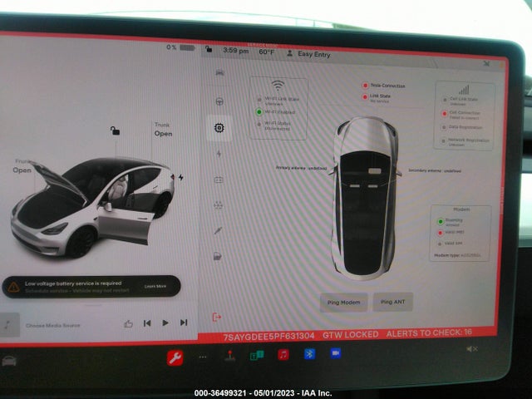Tap the Wi-Fi Enabled green indicator

(x=259, y=112)
